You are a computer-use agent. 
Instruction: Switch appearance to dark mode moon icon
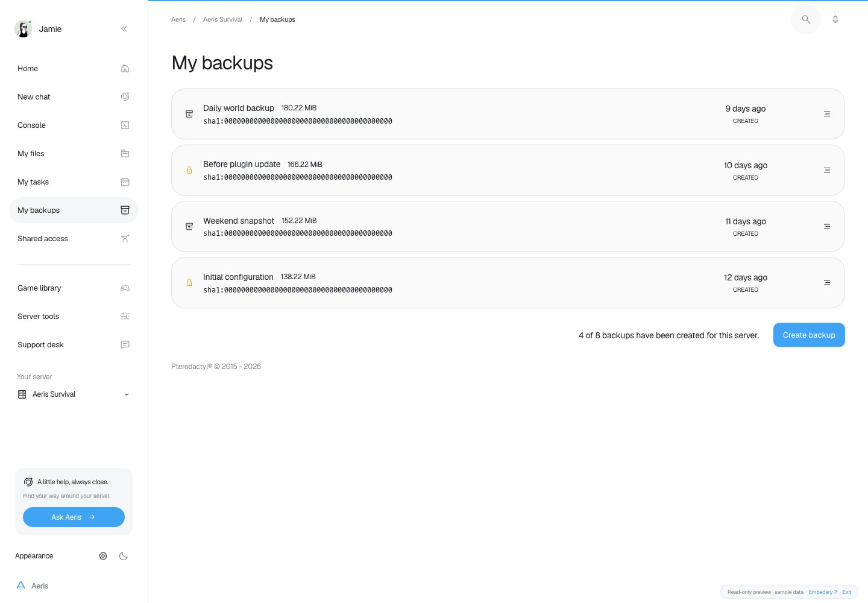(x=124, y=556)
